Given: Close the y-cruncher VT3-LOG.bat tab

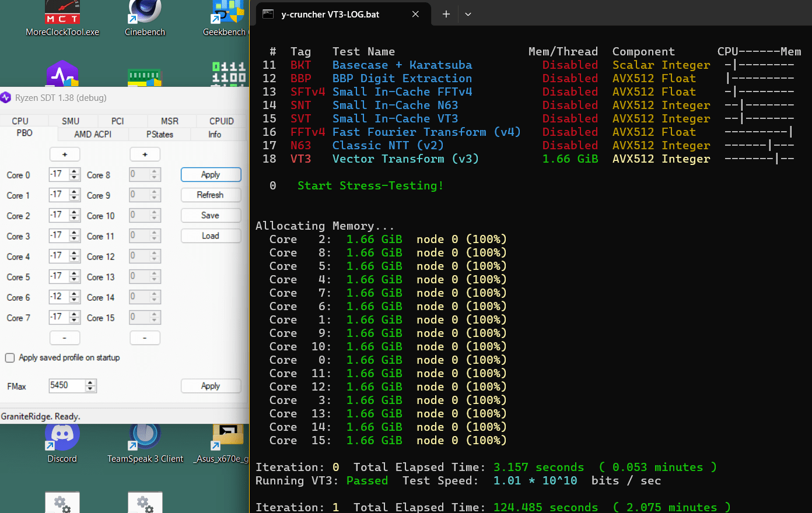Looking at the screenshot, I should tap(415, 14).
